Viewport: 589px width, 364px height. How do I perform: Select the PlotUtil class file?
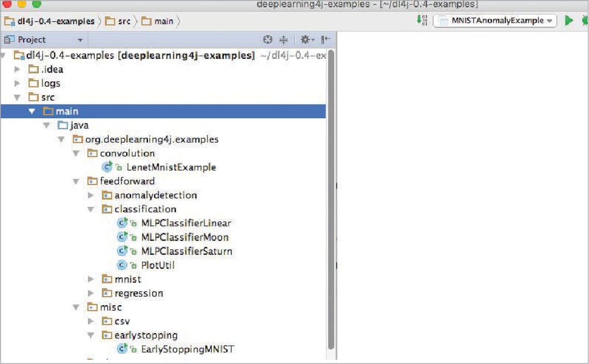coord(157,265)
